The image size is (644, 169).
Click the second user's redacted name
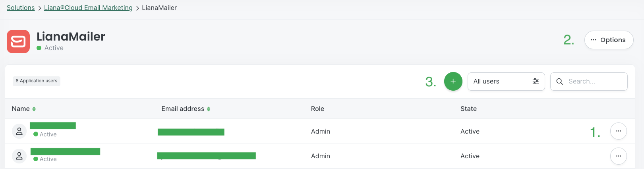(x=65, y=152)
